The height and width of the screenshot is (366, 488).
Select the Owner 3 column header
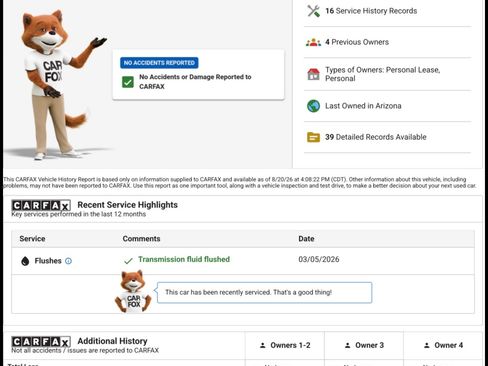pyautogui.click(x=364, y=345)
